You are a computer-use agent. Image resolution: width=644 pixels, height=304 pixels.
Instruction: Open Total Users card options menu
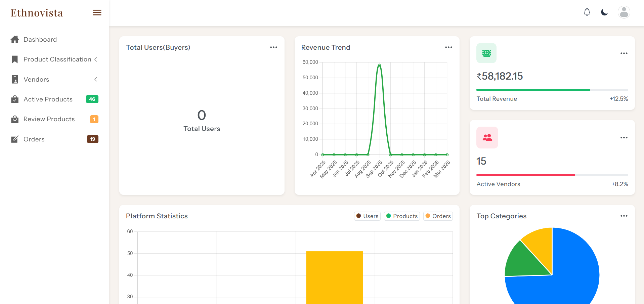pyautogui.click(x=273, y=47)
